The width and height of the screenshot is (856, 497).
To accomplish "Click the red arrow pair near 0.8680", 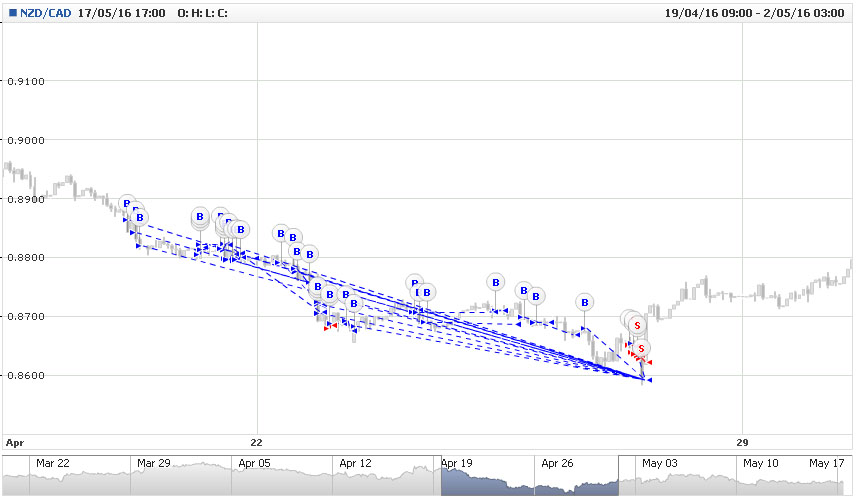I will 331,327.
